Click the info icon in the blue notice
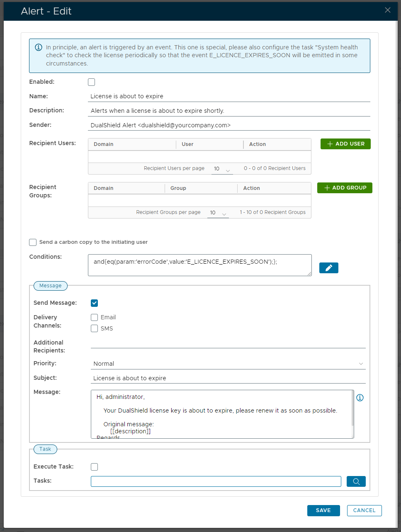The height and width of the screenshot is (532, 401). pyautogui.click(x=39, y=47)
